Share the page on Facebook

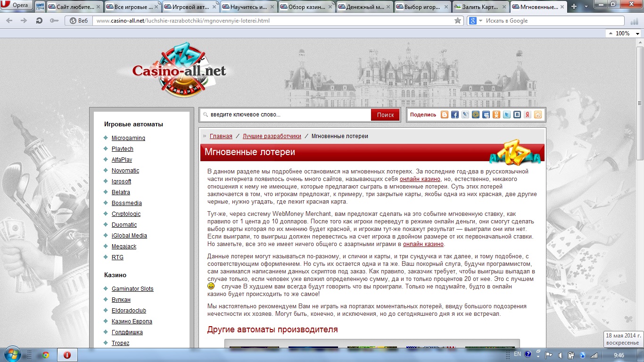coord(455,115)
